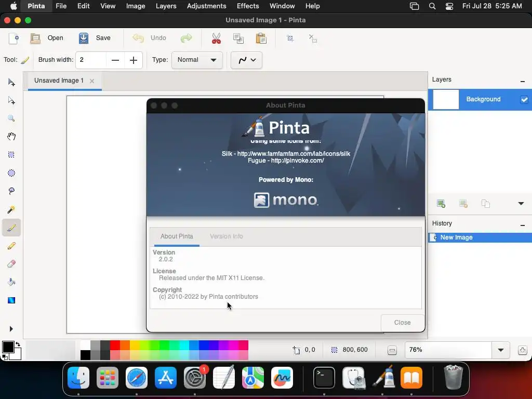
Task: Click the Paste clipboard icon
Action: pyautogui.click(x=261, y=38)
